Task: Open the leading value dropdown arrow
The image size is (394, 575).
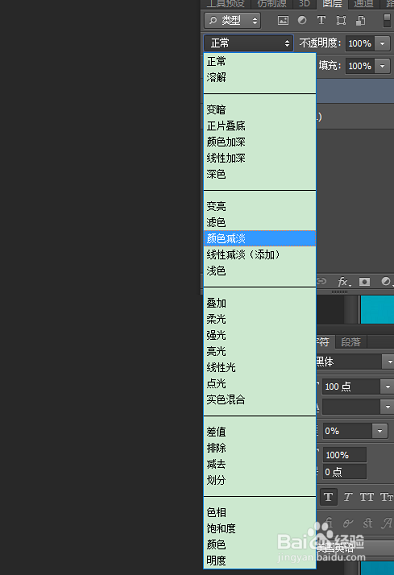Action: [387, 407]
